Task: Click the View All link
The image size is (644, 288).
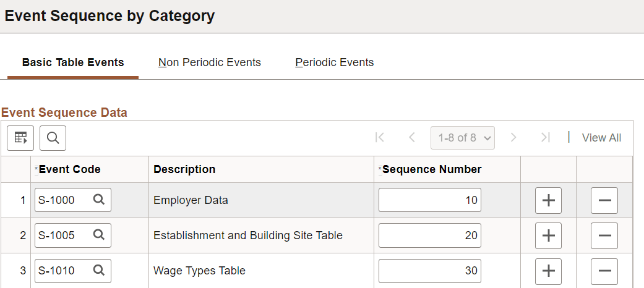Action: (601, 138)
